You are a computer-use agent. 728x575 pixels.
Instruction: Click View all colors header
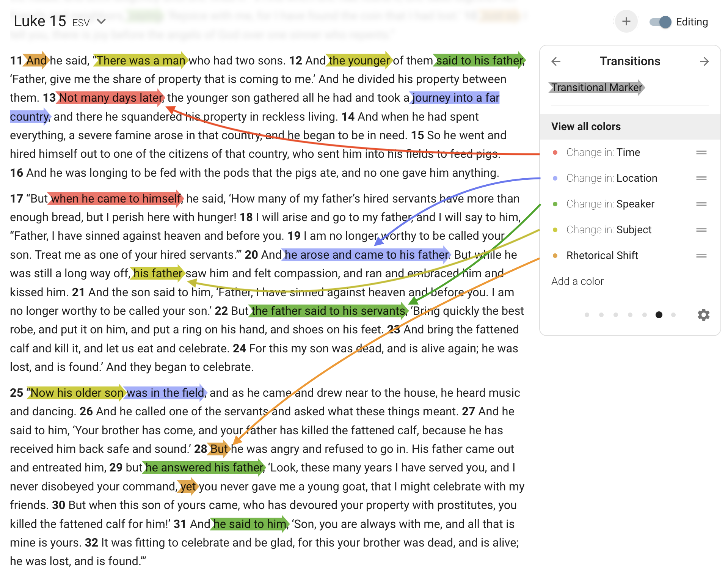pos(586,127)
